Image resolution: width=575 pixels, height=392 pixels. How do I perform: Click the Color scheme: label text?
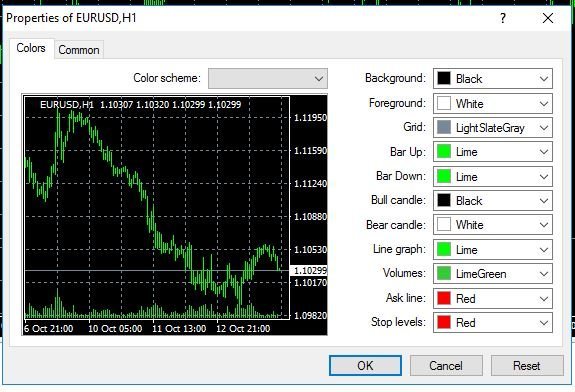[x=167, y=78]
